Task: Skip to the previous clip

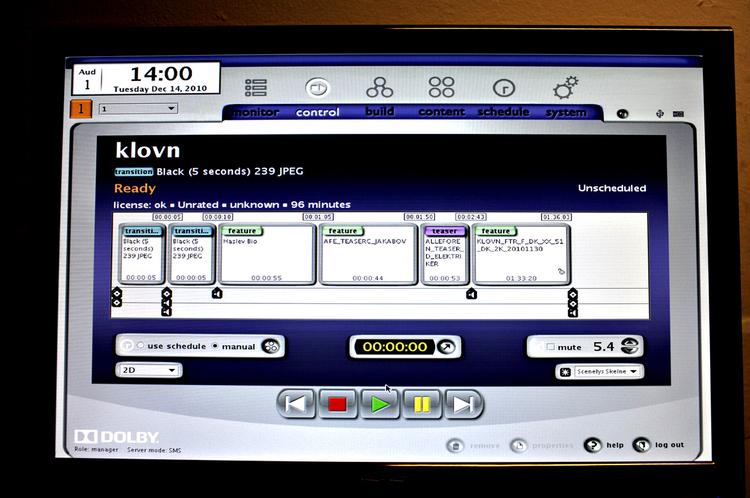Action: [296, 404]
